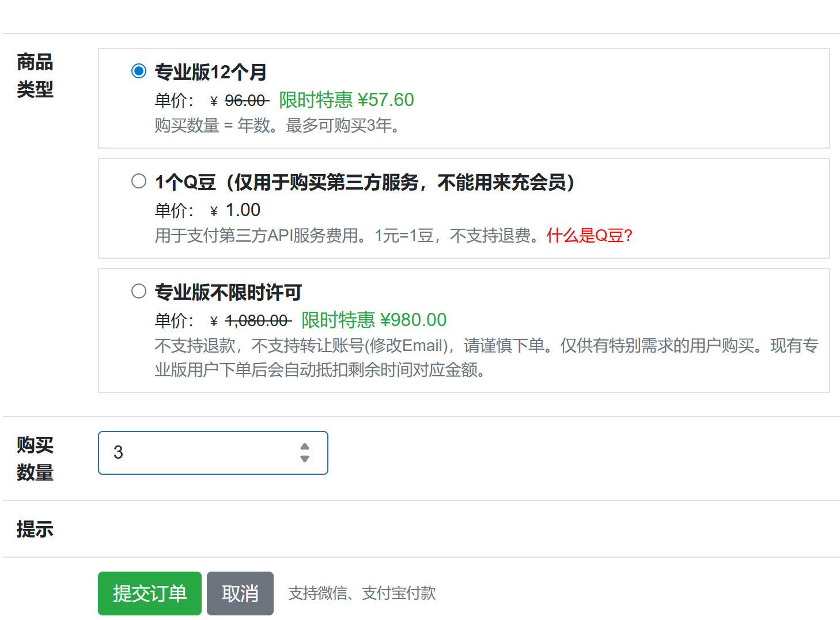Select the 专业版12个月 radio button

click(139, 71)
